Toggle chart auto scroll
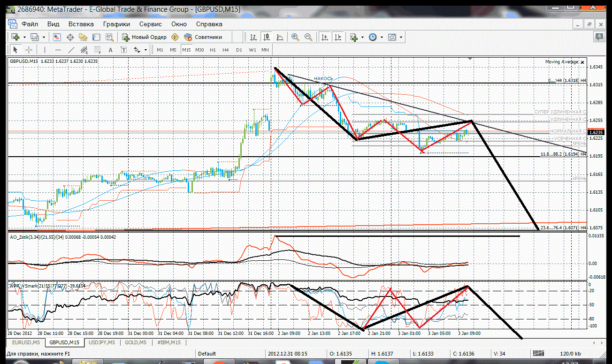This screenshot has height=364, width=612. tap(324, 37)
